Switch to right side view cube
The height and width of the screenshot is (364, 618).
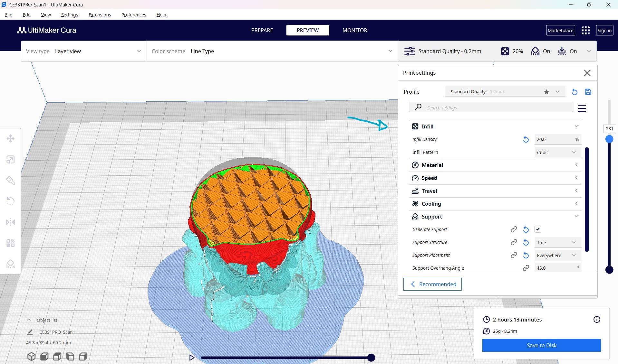tap(83, 356)
